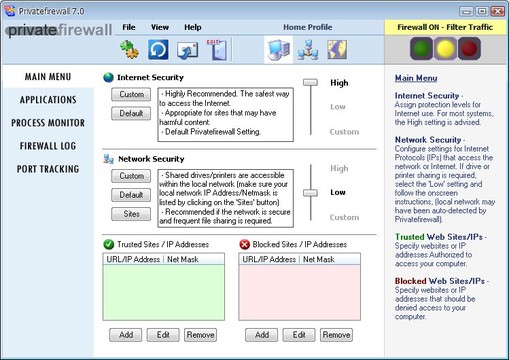Click the Privatefirewall title bar icon
Viewport: 509px width, 360px height.
pos(10,11)
